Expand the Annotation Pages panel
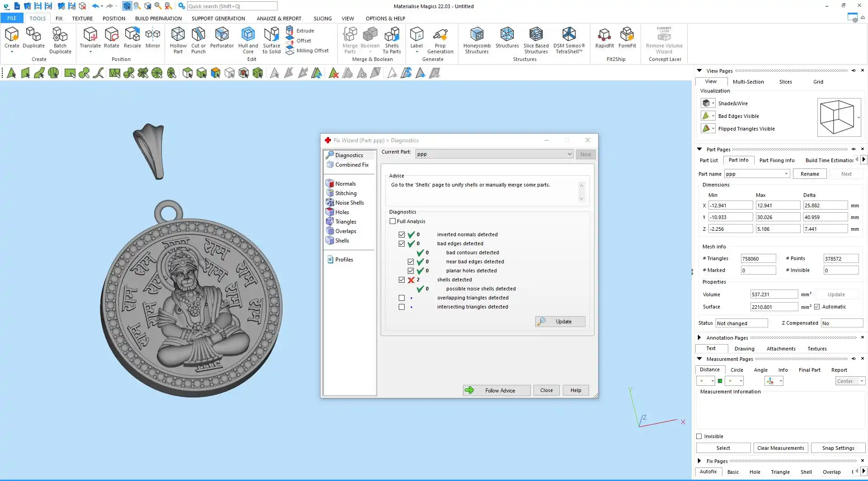 (x=699, y=338)
